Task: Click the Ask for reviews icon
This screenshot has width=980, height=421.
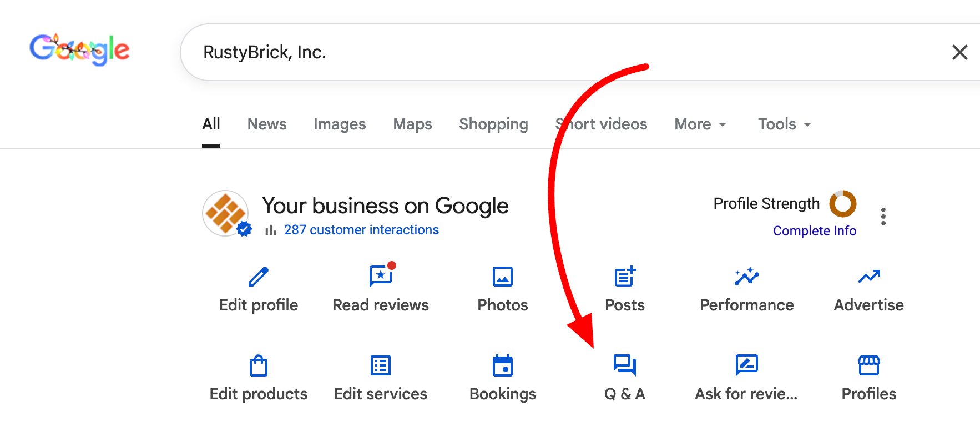Action: 747,365
